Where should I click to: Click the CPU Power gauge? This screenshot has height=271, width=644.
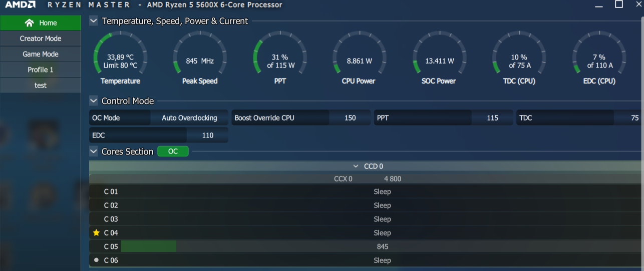point(359,57)
